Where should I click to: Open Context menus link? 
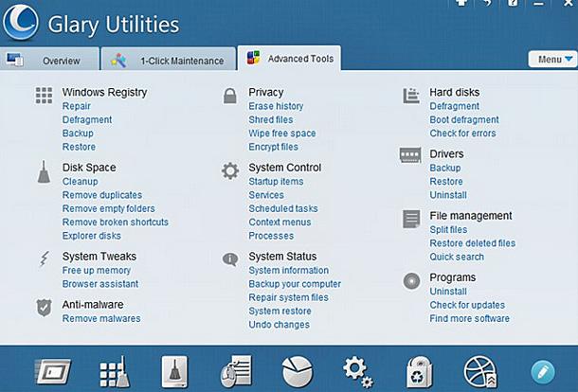point(280,223)
